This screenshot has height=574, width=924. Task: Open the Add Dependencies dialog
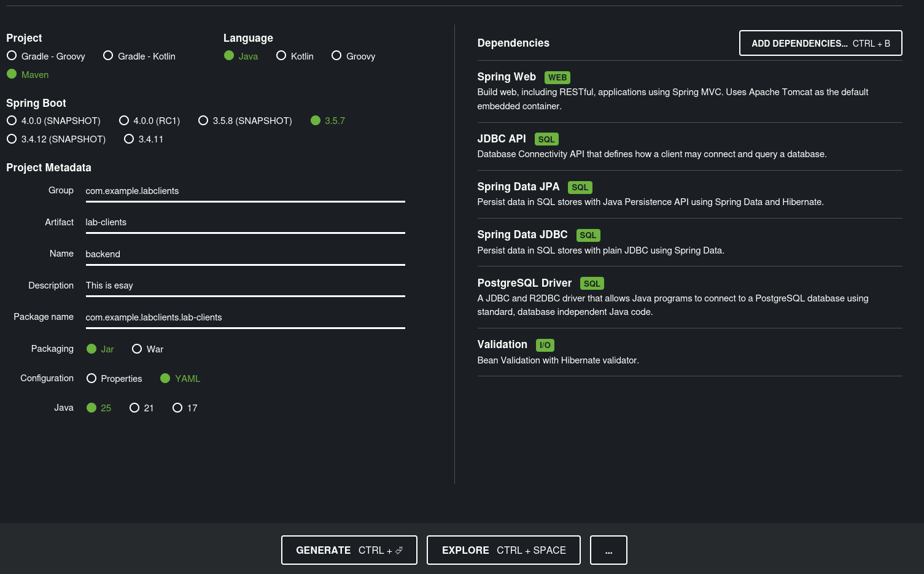click(820, 44)
